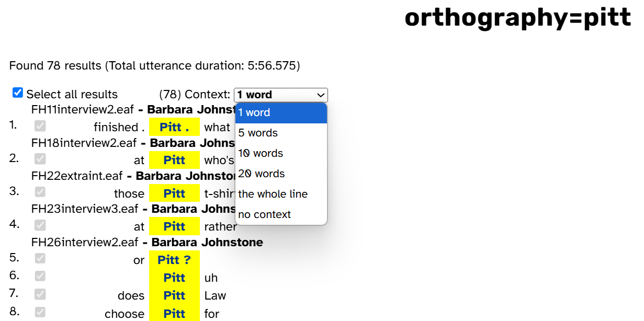Toggle checkbox for result 5

click(x=40, y=259)
